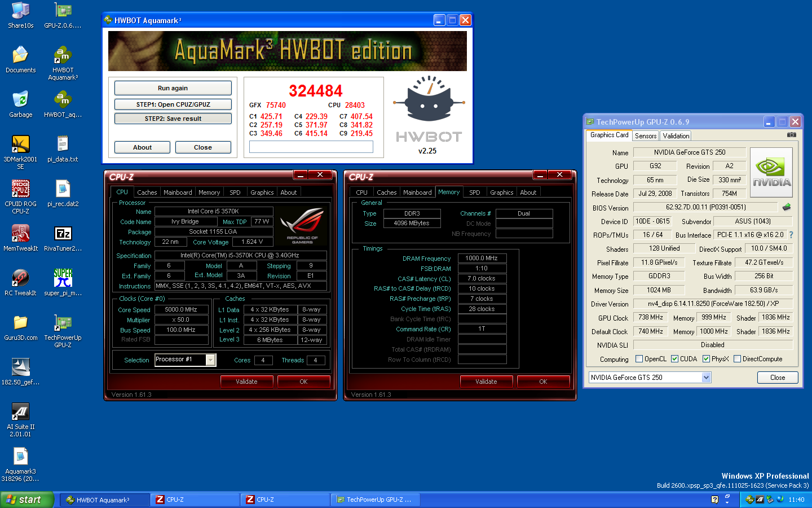Click the Close button in GPU-Z
The height and width of the screenshot is (508, 812).
tap(778, 378)
